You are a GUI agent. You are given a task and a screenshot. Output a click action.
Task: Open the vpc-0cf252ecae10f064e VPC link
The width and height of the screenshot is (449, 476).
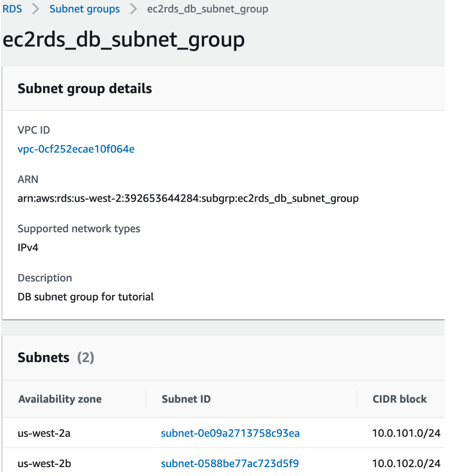[x=76, y=149]
